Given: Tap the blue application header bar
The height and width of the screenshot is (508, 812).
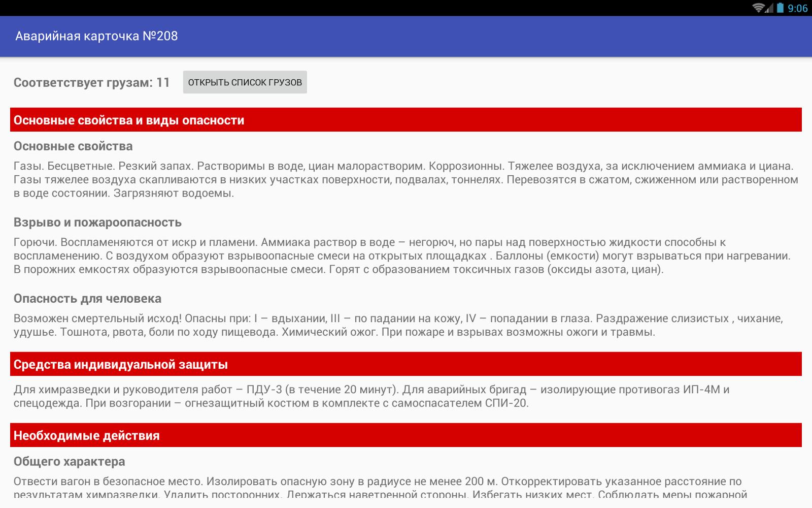Looking at the screenshot, I should [x=406, y=36].
